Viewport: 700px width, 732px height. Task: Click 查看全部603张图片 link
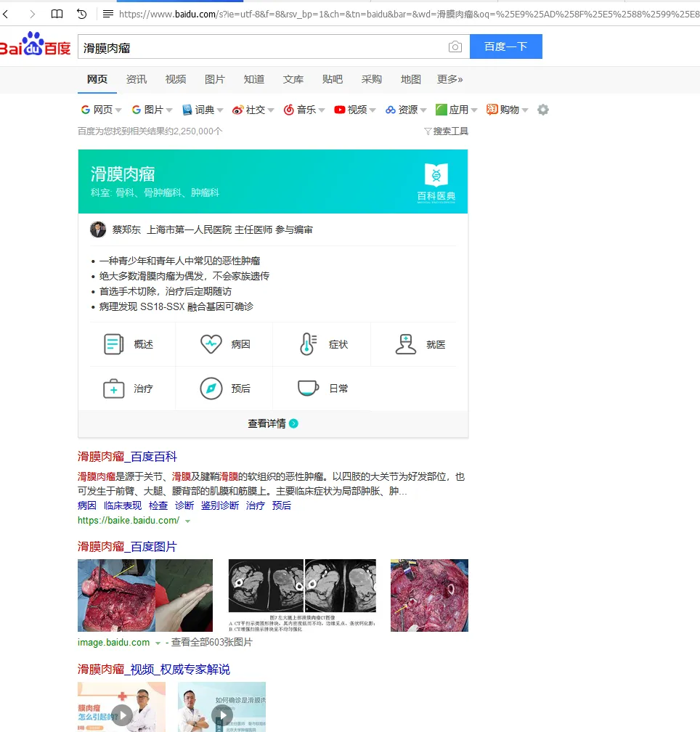point(212,643)
